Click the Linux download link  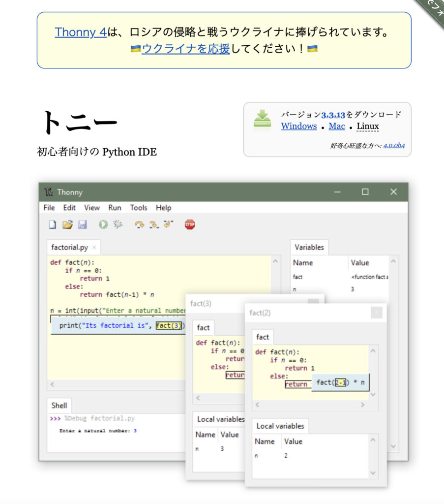(x=368, y=126)
